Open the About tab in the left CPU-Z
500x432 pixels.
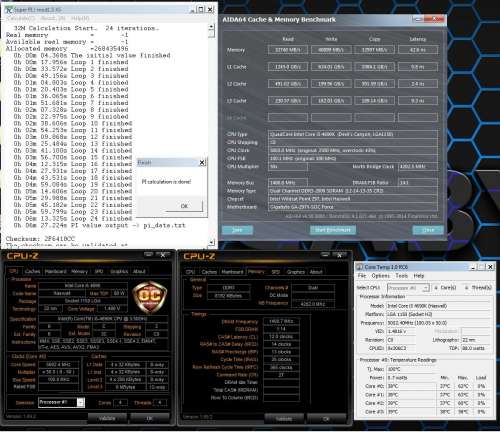pyautogui.click(x=139, y=272)
